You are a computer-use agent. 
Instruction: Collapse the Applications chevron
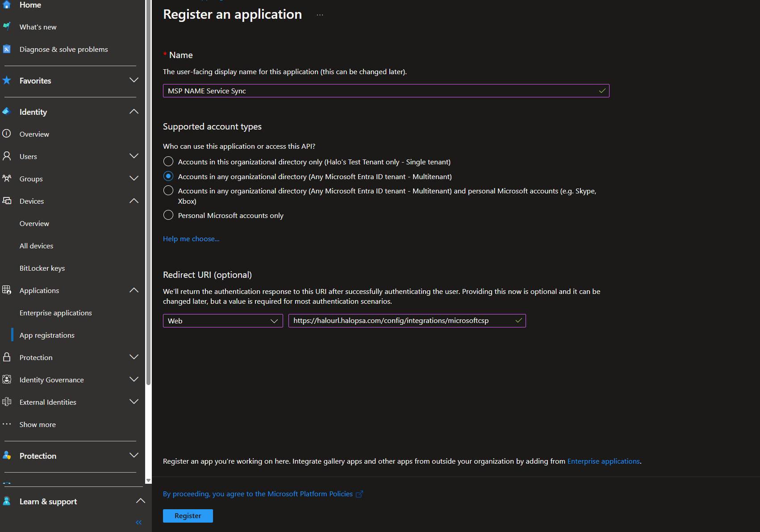point(134,290)
